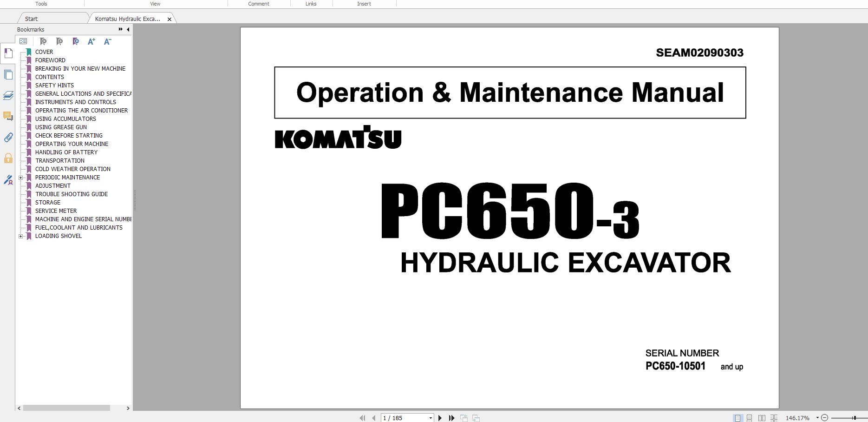Jump to COVER bookmark
The image size is (868, 422).
pos(44,52)
